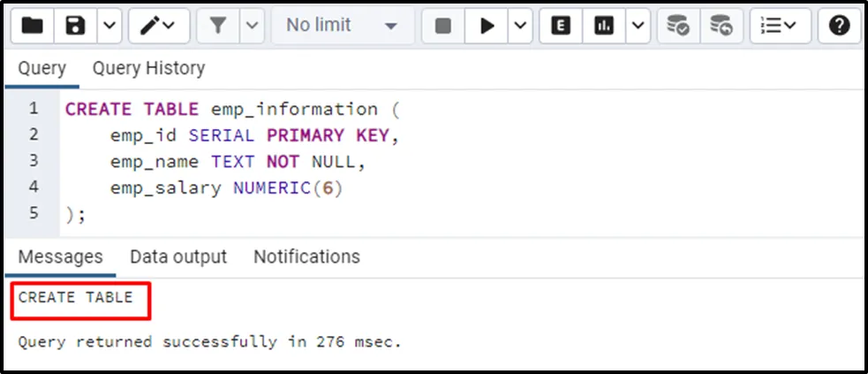Click the Commit transaction icon
The width and height of the screenshot is (868, 374).
click(678, 27)
